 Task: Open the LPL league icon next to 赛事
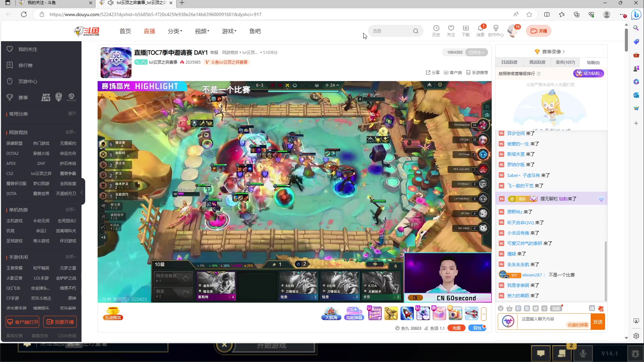coord(46,98)
